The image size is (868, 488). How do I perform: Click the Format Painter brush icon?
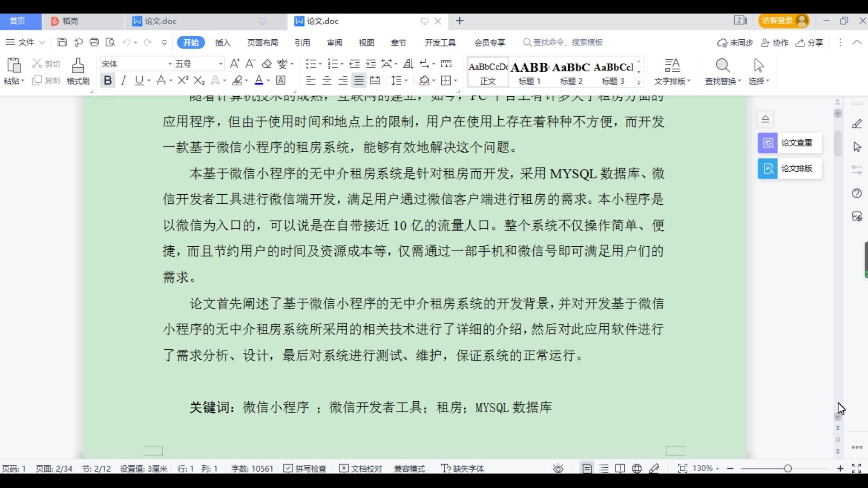click(x=78, y=66)
